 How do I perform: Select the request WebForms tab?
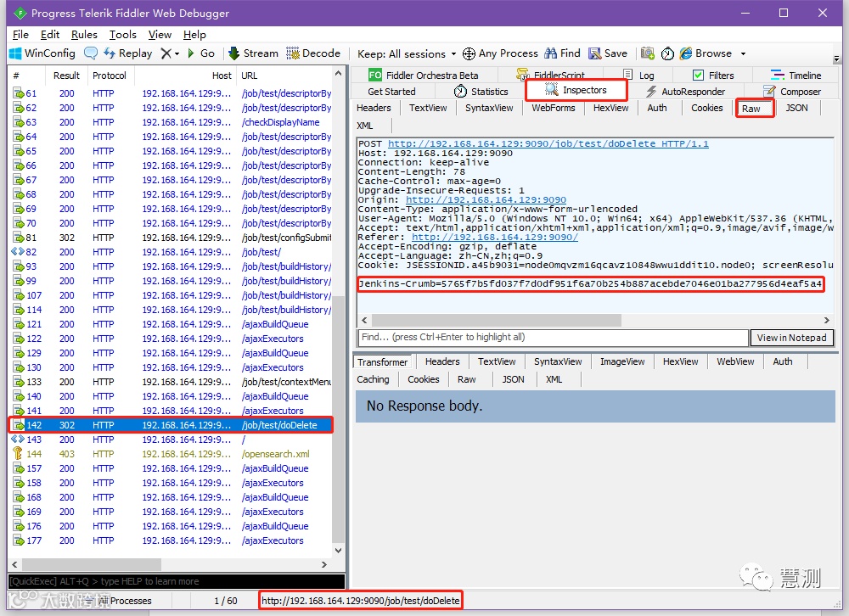[554, 108]
